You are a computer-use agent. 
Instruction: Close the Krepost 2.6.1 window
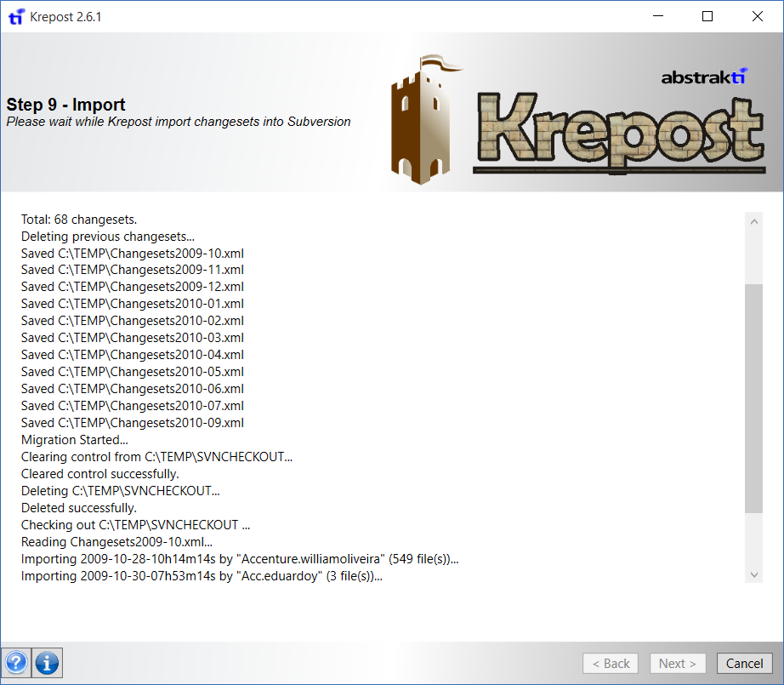pos(757,16)
